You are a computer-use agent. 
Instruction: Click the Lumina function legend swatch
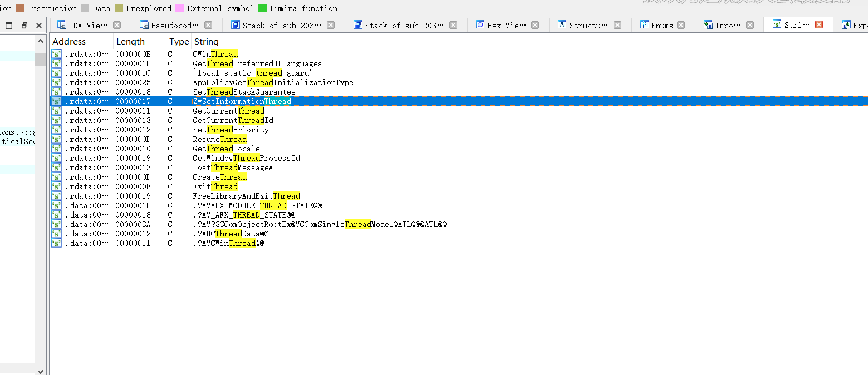pos(263,8)
